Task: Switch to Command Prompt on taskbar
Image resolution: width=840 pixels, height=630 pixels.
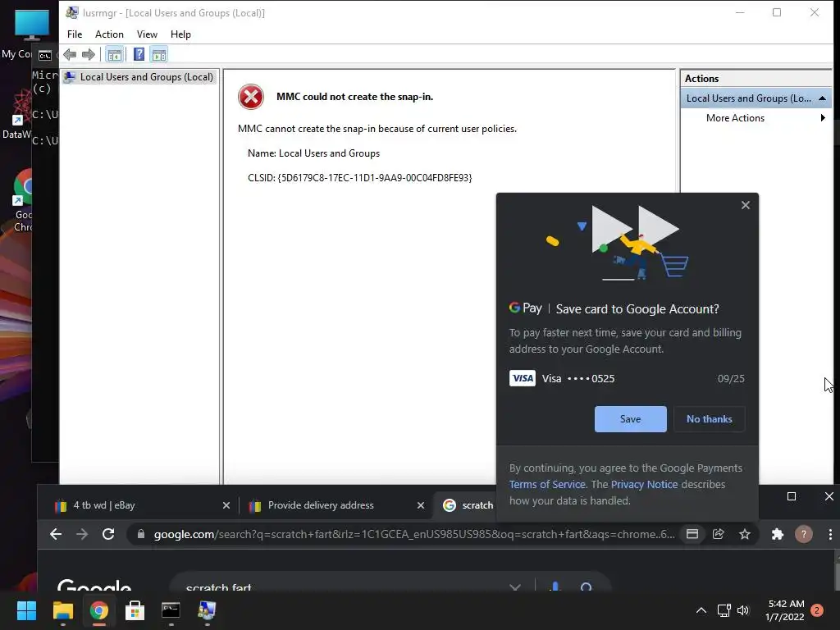Action: click(x=171, y=610)
